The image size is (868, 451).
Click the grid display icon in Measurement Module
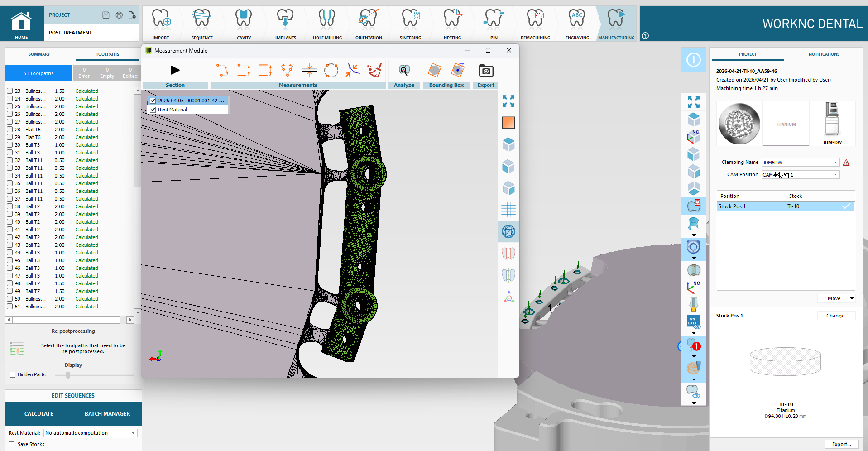pyautogui.click(x=508, y=210)
